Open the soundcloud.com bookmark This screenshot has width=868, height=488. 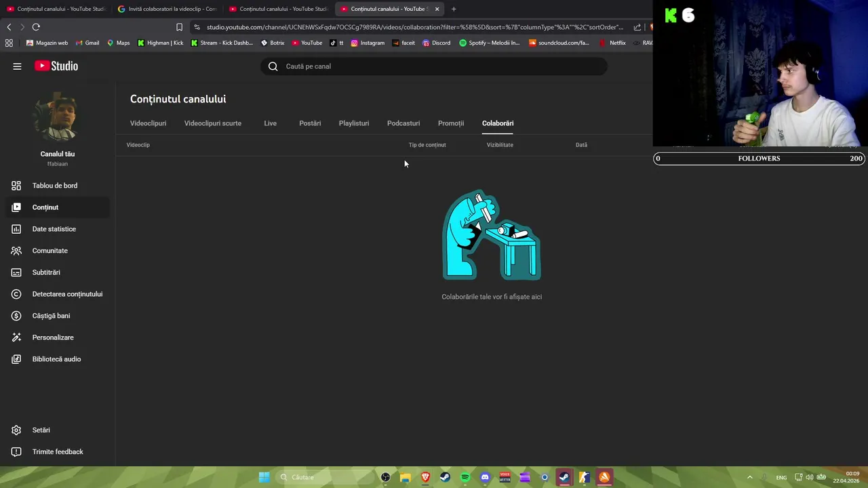pyautogui.click(x=559, y=43)
